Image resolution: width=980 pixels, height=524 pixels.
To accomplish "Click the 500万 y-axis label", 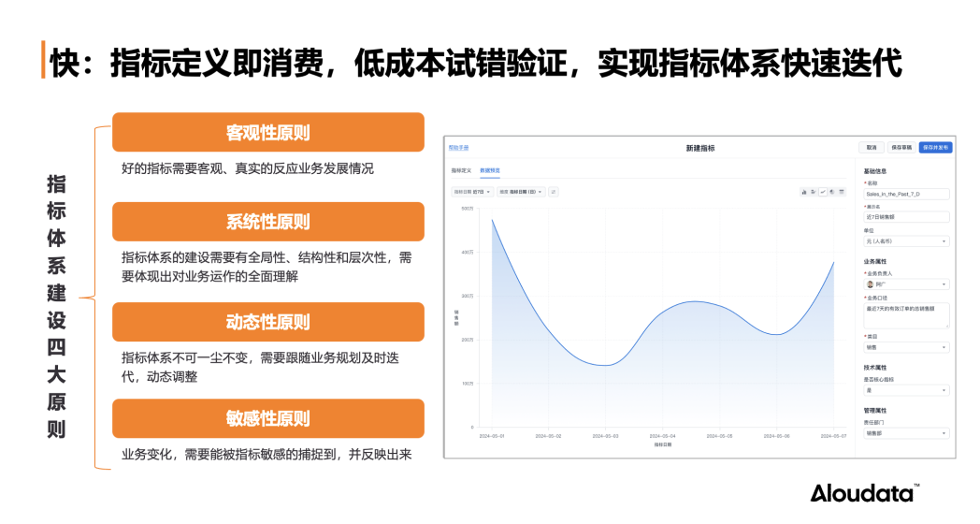I will pos(468,209).
